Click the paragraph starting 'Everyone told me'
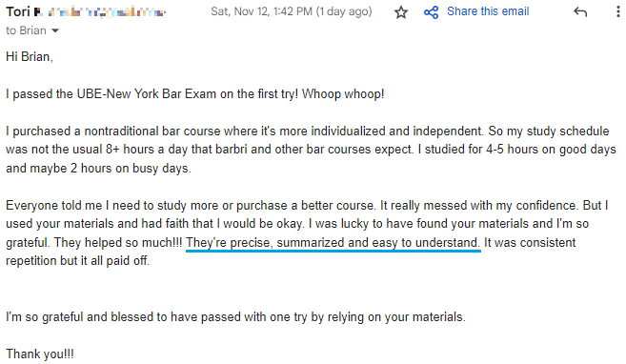Image resolution: width=626 pixels, height=364 pixels. [x=307, y=233]
